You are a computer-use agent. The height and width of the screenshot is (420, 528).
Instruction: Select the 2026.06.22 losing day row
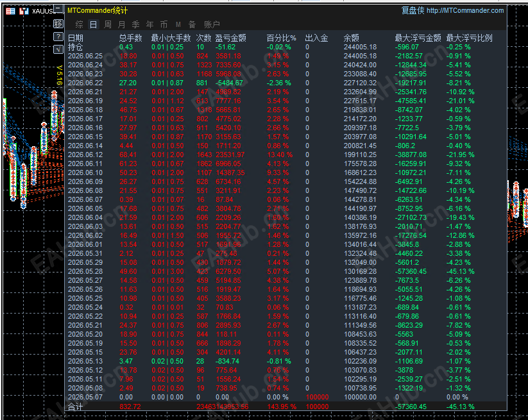click(x=285, y=83)
